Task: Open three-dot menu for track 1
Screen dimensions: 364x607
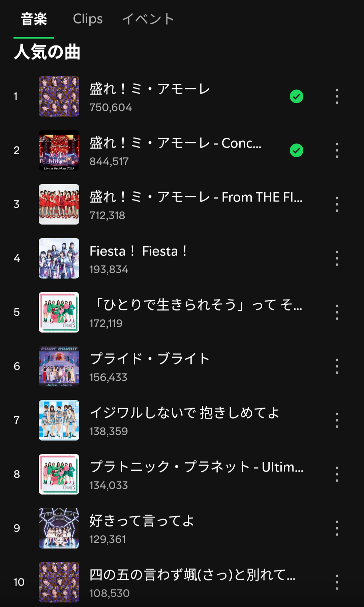Action: click(337, 96)
